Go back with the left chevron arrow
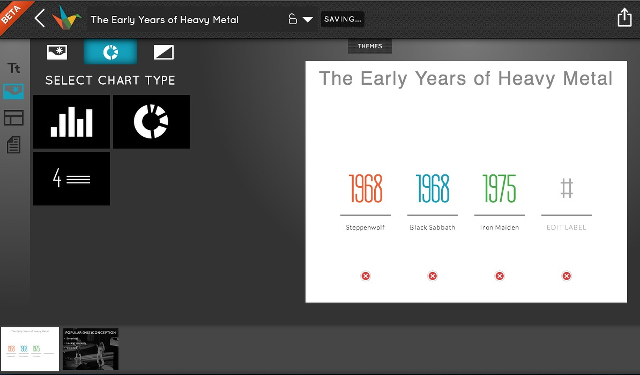 (x=40, y=19)
